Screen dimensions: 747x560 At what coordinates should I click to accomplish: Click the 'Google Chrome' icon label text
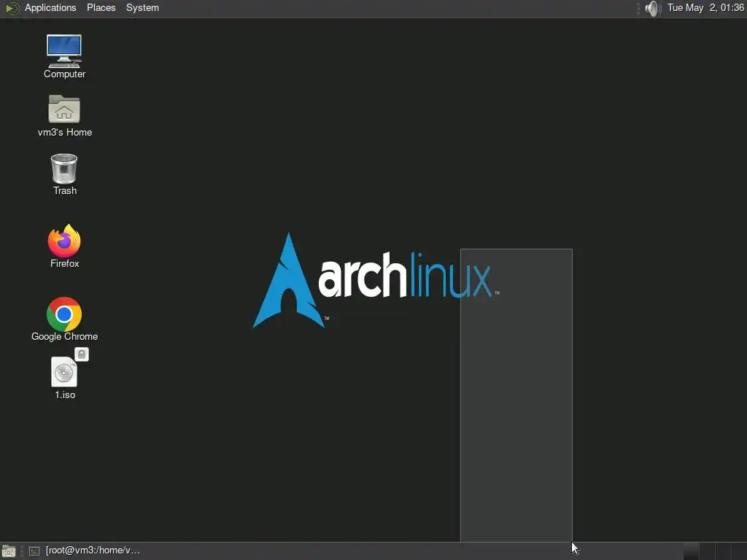[x=64, y=337]
